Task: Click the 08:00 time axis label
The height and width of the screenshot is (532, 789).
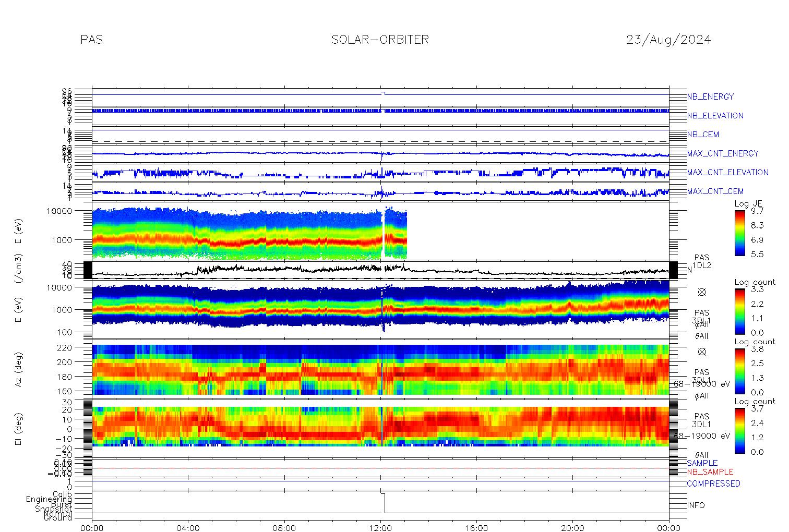Action: [284, 528]
